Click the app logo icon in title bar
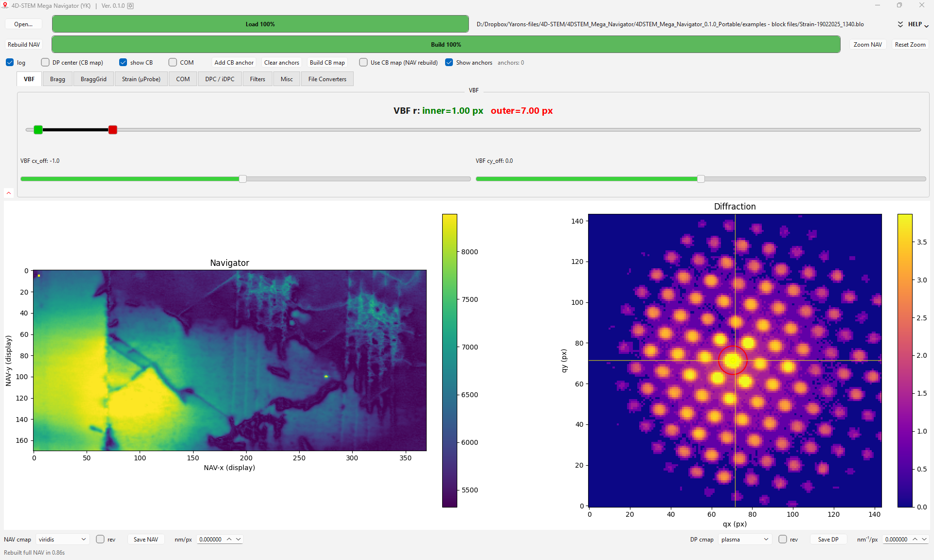 tap(5, 5)
